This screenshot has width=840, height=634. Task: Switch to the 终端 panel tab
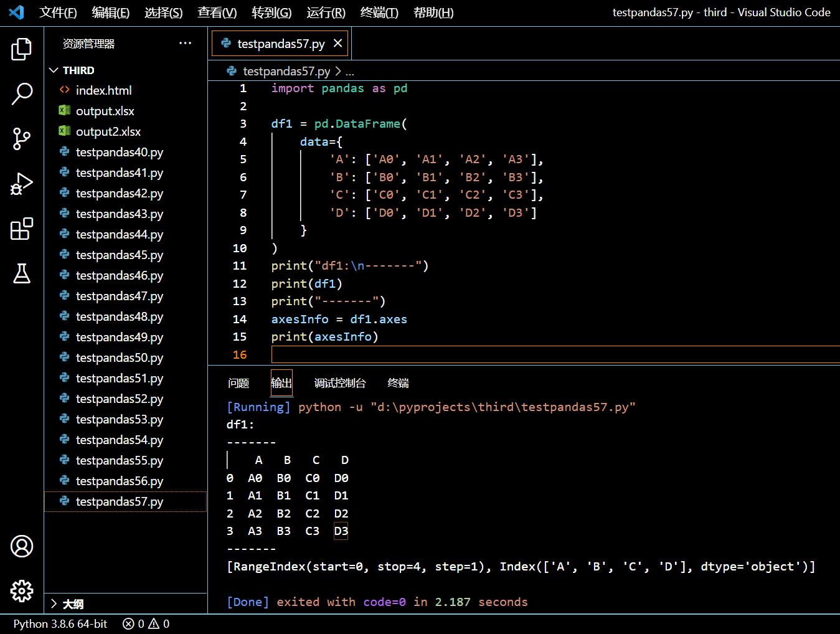click(399, 383)
